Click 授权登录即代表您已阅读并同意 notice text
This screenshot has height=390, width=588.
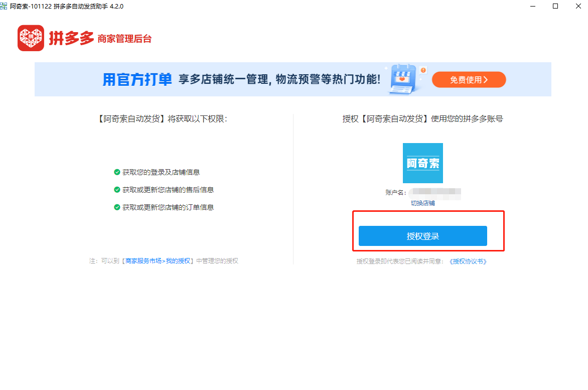click(x=400, y=262)
